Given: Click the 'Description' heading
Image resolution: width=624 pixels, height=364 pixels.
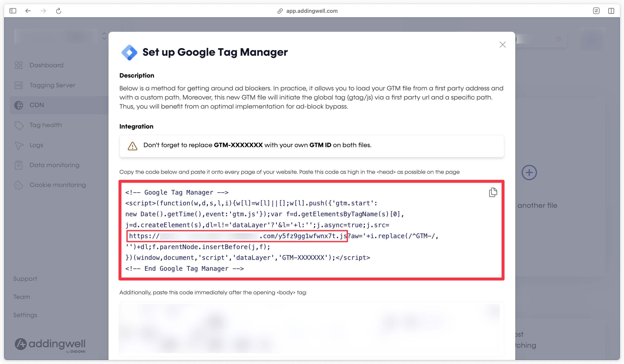Looking at the screenshot, I should coord(137,76).
